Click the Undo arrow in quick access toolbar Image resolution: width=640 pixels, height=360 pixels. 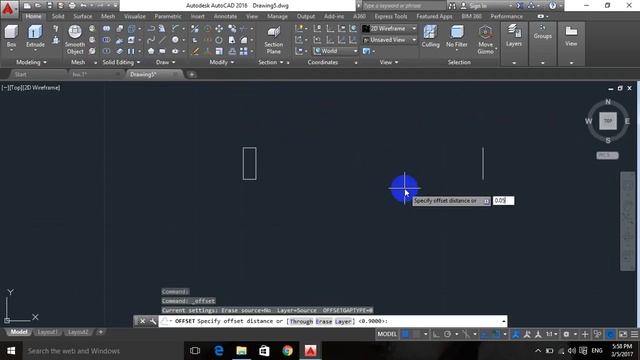pos(83,6)
